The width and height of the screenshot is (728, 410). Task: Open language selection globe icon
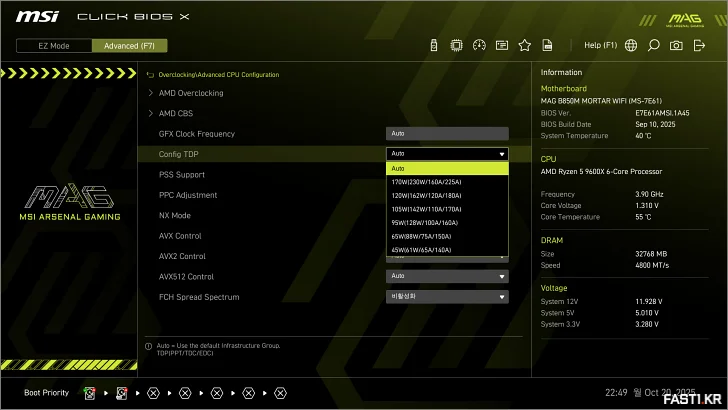tap(631, 46)
